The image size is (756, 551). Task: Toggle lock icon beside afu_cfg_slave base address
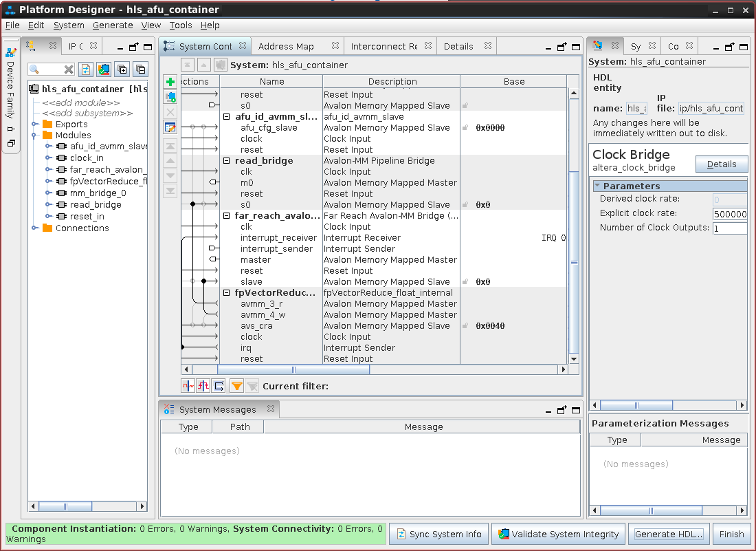(465, 128)
